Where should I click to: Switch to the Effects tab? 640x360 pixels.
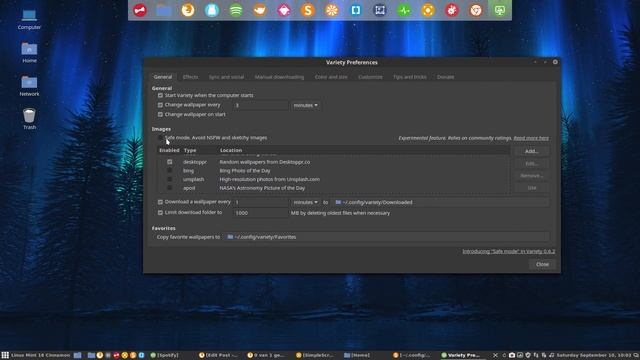click(190, 77)
